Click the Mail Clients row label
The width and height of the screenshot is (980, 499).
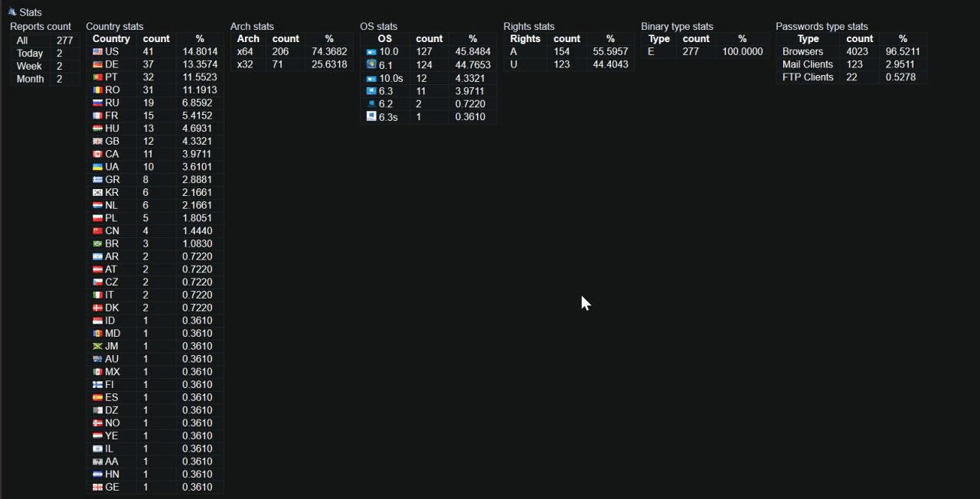807,64
